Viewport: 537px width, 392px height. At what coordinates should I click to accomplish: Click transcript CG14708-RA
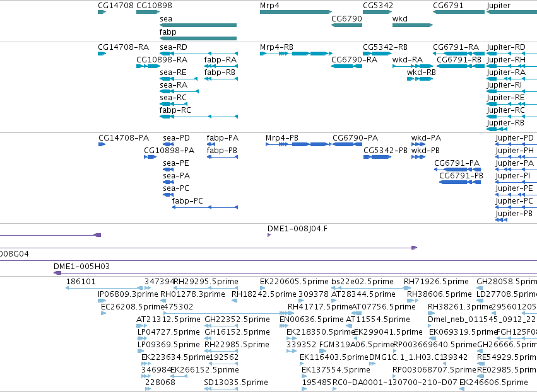point(102,54)
